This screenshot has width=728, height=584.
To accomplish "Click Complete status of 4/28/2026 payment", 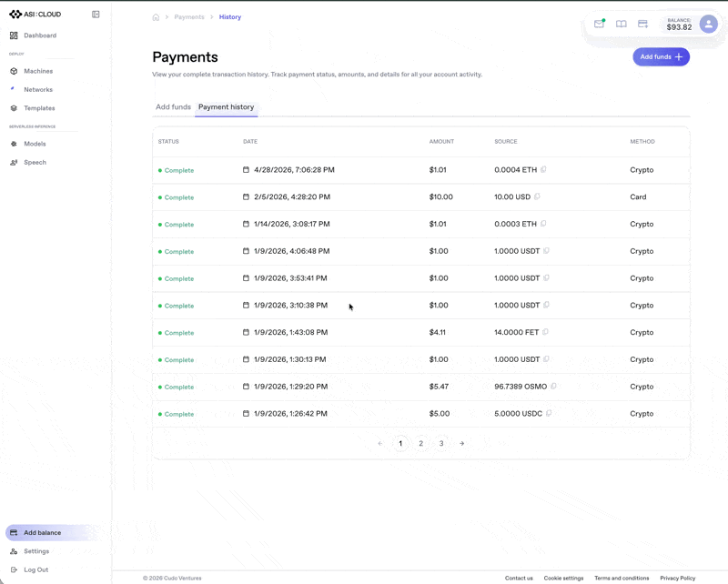I will coord(176,170).
